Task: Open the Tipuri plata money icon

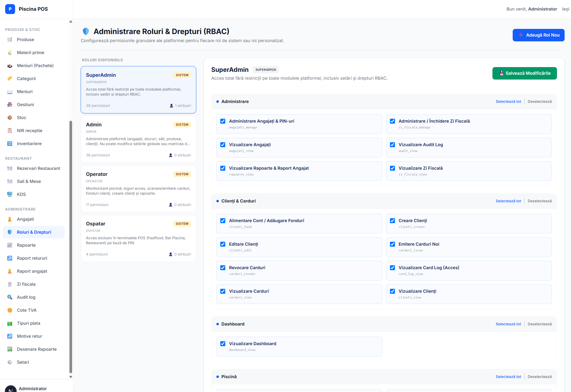Action: pyautogui.click(x=10, y=323)
